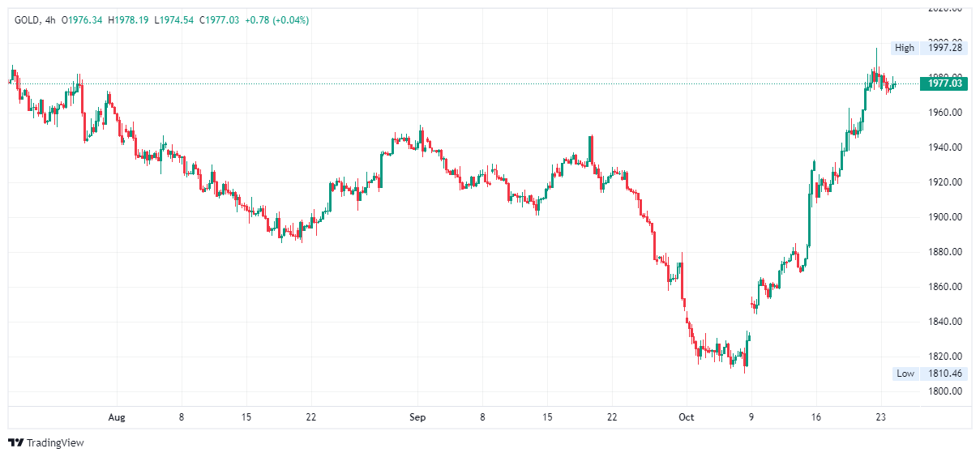This screenshot has height=457, width=980.
Task: Click the High label tag
Action: [904, 48]
